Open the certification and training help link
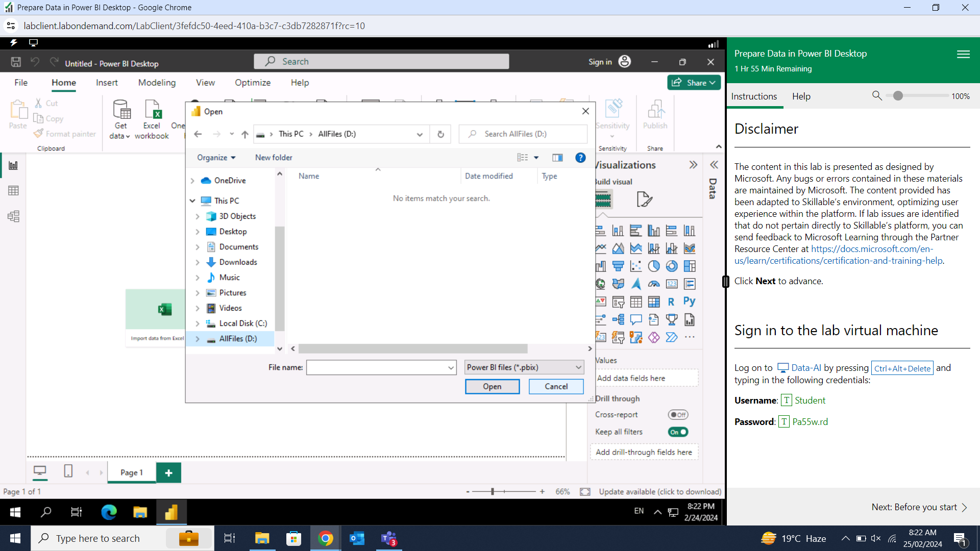Viewport: 980px width, 551px height. click(838, 255)
